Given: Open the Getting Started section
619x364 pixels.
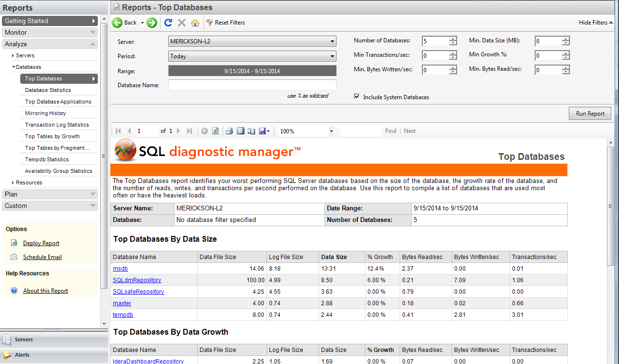Looking at the screenshot, I should 50,21.
